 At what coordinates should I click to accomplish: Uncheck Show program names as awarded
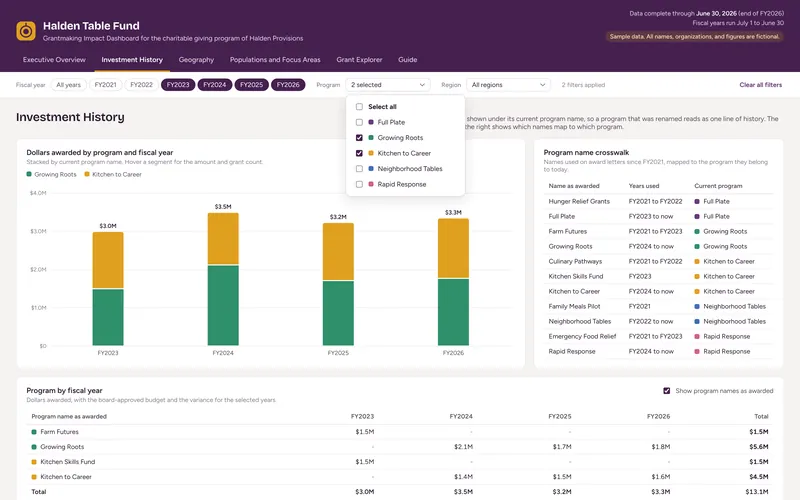pos(666,391)
